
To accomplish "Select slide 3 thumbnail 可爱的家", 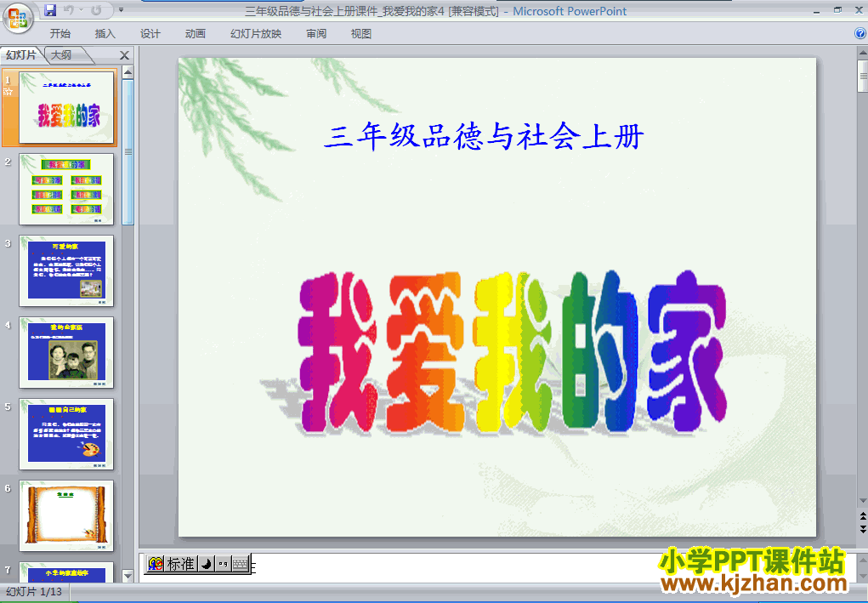I will click(x=66, y=270).
